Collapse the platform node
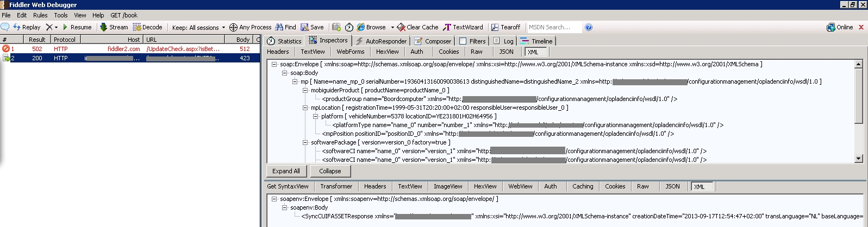 316,116
